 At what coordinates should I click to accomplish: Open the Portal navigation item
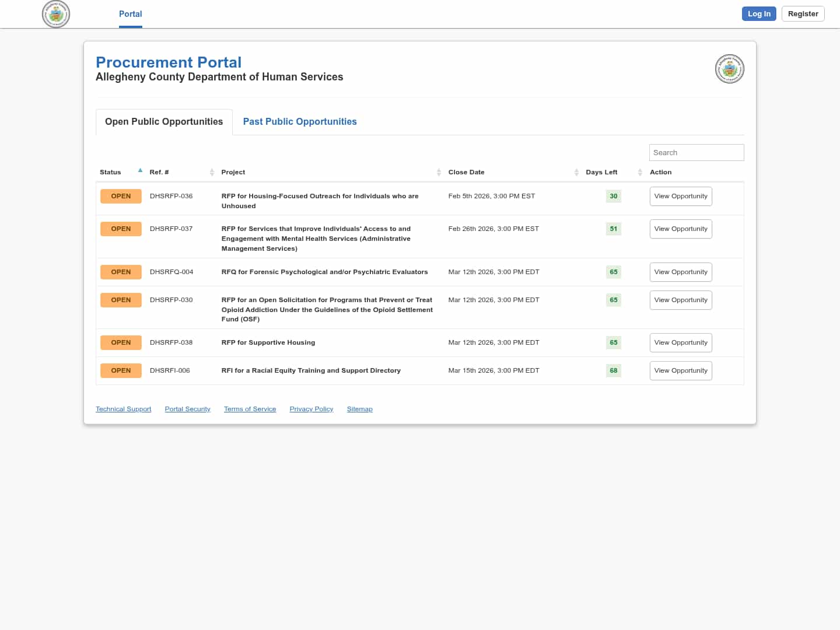[130, 14]
